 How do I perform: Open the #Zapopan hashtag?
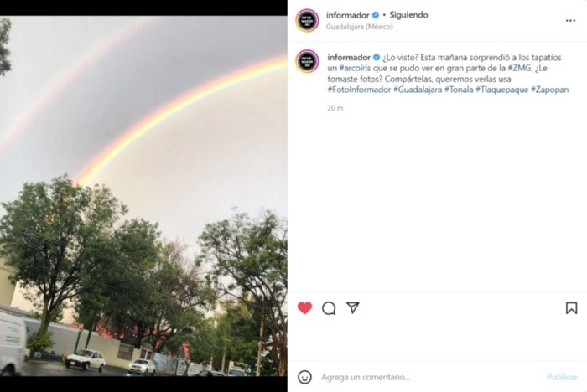click(x=549, y=90)
